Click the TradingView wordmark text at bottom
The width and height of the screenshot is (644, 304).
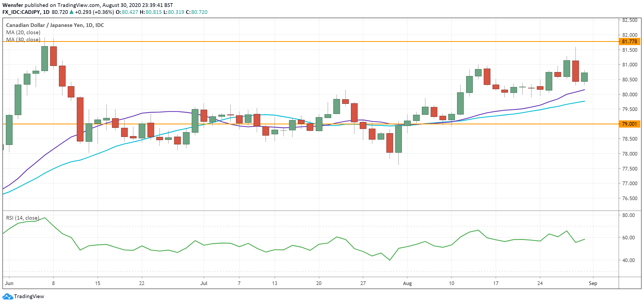pyautogui.click(x=29, y=296)
